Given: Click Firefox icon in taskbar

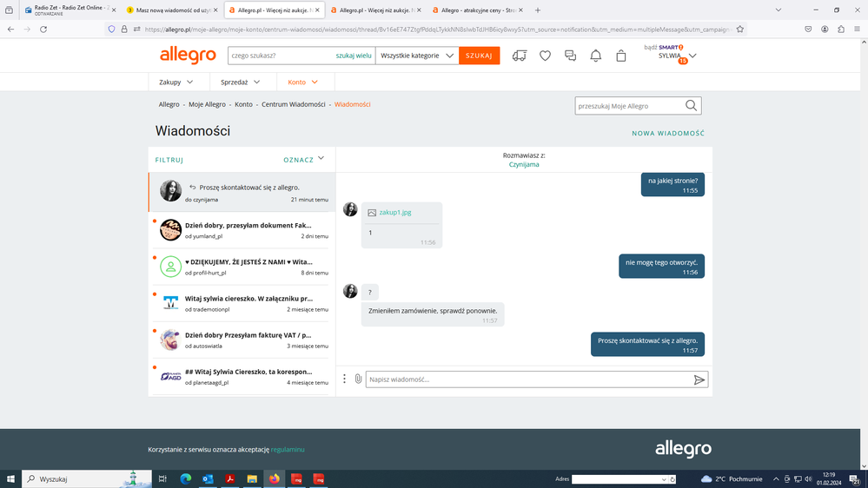Looking at the screenshot, I should (x=274, y=478).
